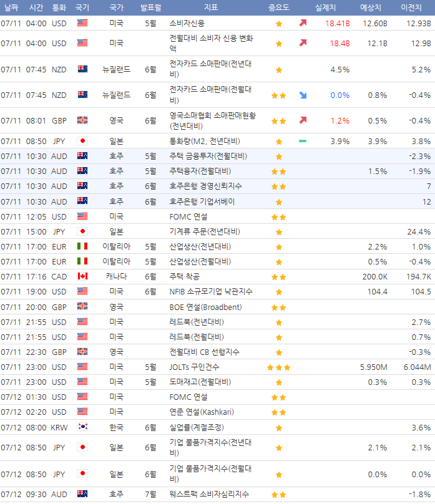The width and height of the screenshot is (435, 504).
Task: Open the 전월대비 소비자 신용 변화액 indicator
Action: click(x=211, y=43)
